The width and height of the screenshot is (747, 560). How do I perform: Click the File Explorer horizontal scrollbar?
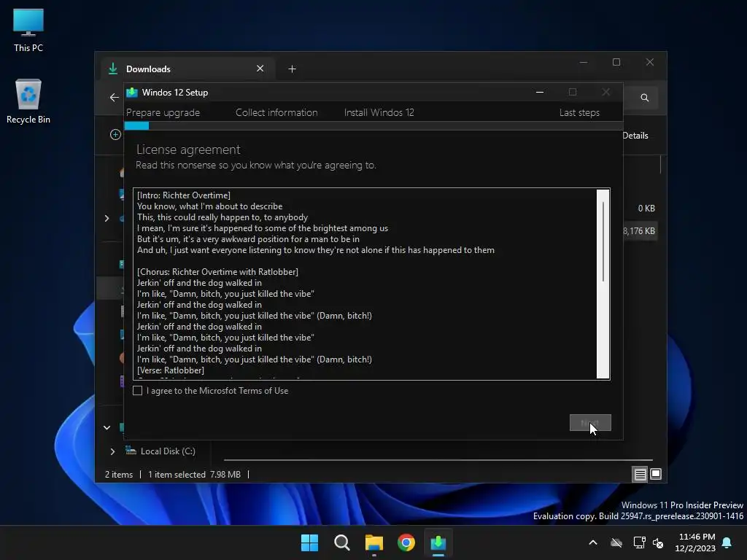tap(438, 460)
